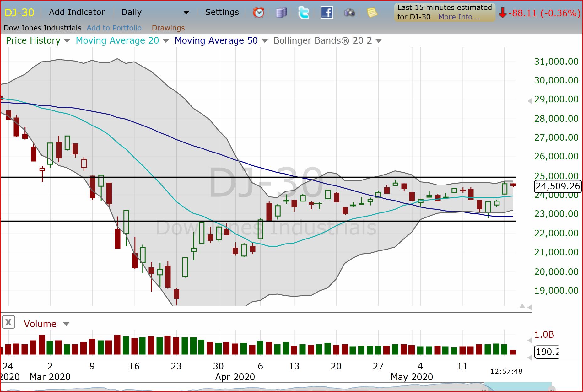Viewport: 583px width, 392px height.
Task: Open the Add Indicator menu
Action: coord(77,12)
